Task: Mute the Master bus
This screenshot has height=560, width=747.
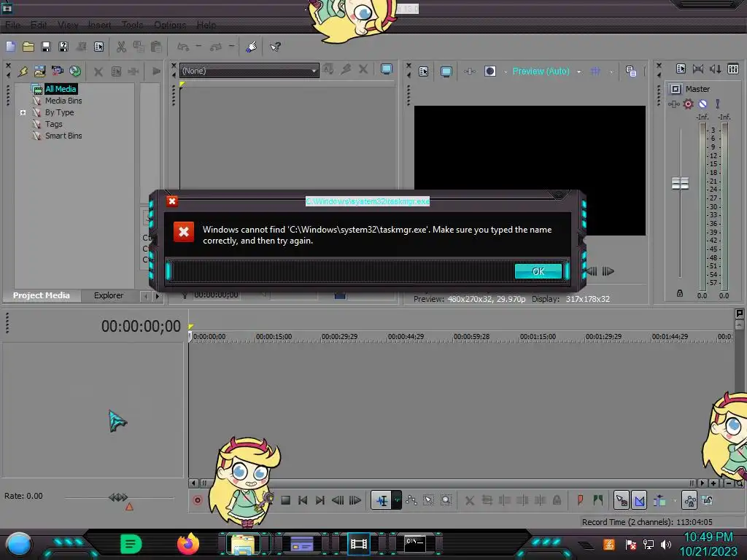Action: [703, 104]
